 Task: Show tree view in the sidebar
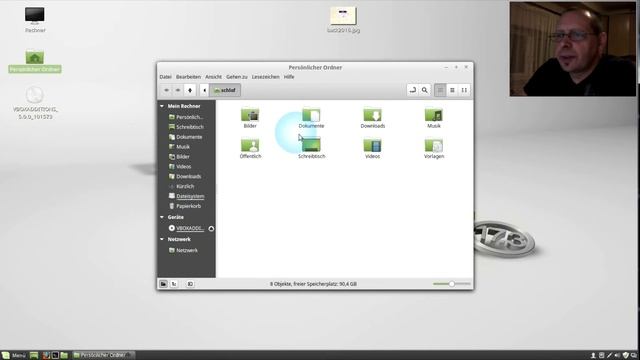pos(174,284)
